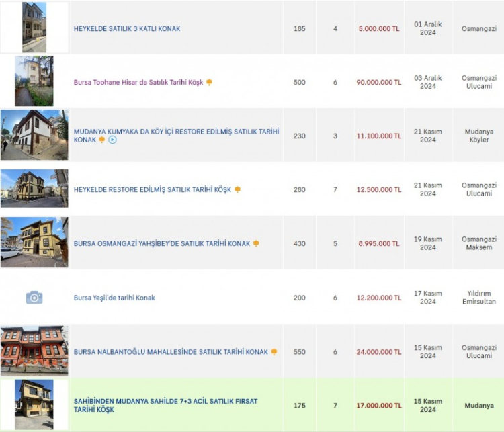
Task: Click orange badge beside Osmangazi Yahşibey listing
Action: pyautogui.click(x=256, y=244)
